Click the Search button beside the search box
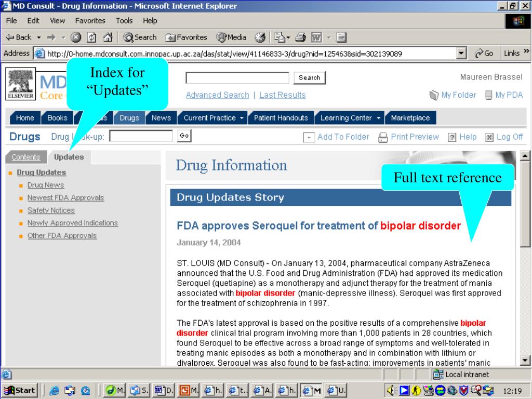 [310, 78]
